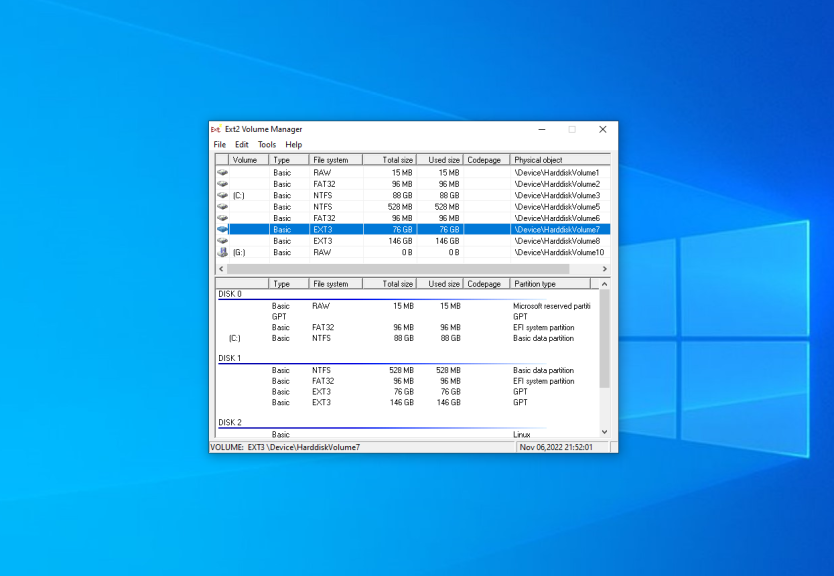
Task: Click the Ext2 app icon in title bar
Action: click(216, 129)
